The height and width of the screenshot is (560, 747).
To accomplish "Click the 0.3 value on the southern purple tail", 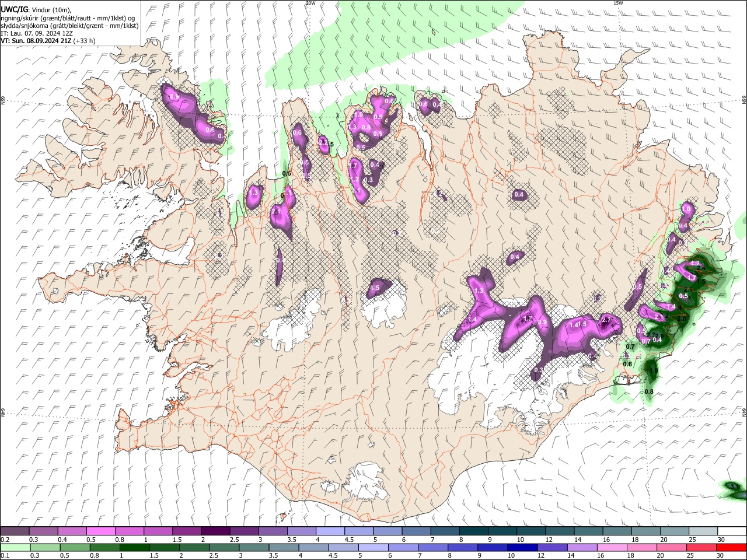I will [539, 370].
